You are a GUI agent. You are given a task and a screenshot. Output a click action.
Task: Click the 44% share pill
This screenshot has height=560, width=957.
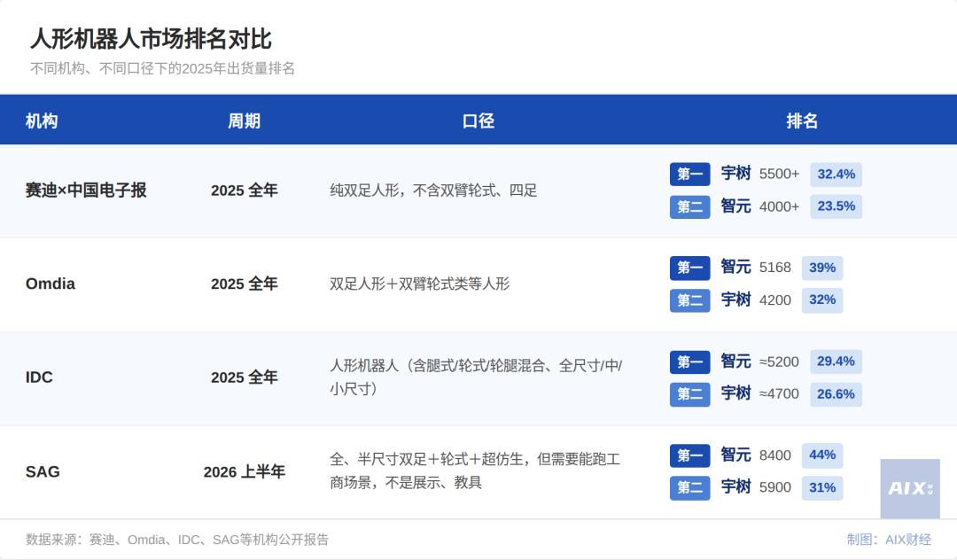click(822, 455)
